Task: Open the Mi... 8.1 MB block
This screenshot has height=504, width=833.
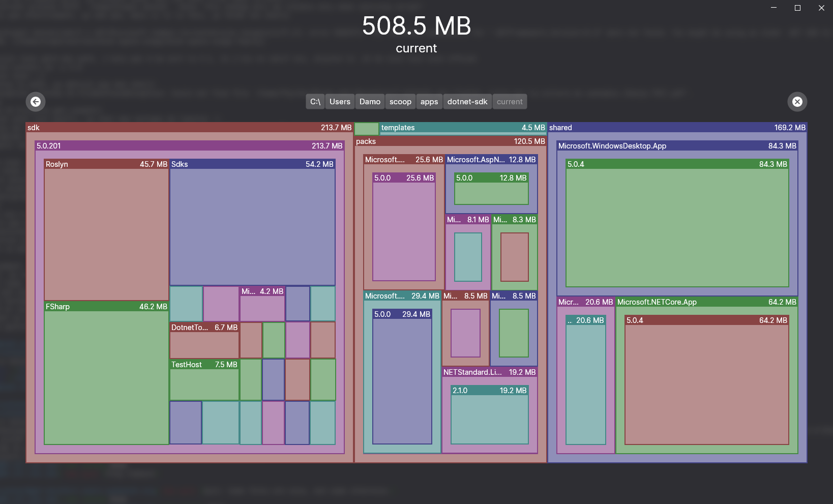Action: 468,252
